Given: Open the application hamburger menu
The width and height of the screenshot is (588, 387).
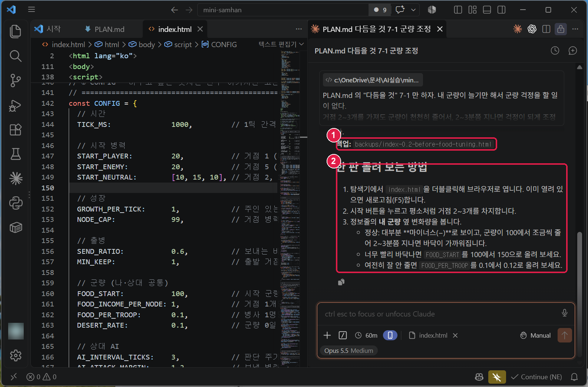Looking at the screenshot, I should 32,10.
